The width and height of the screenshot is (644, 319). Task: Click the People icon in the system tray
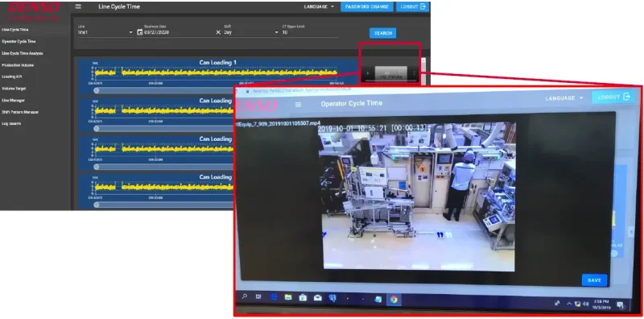557,303
